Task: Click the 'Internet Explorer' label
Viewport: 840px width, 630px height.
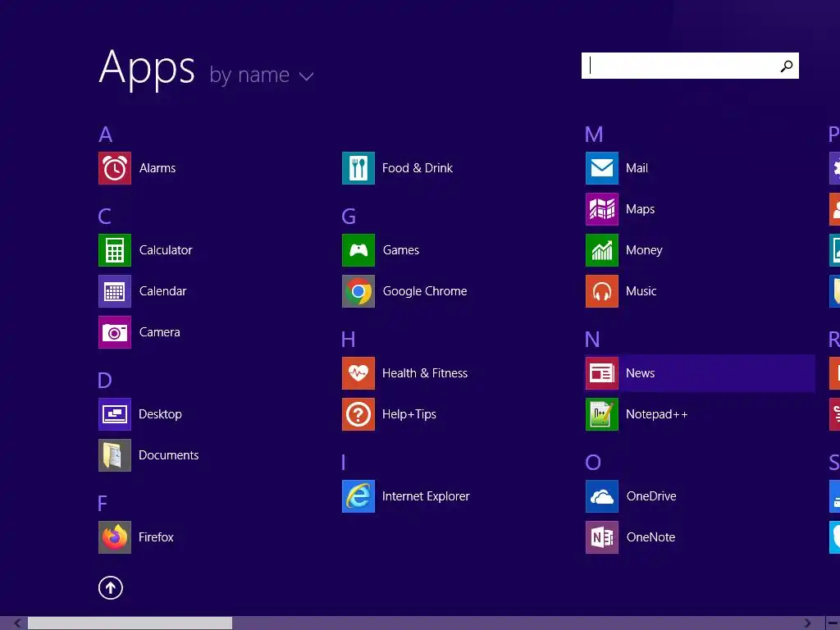Action: pyautogui.click(x=426, y=496)
